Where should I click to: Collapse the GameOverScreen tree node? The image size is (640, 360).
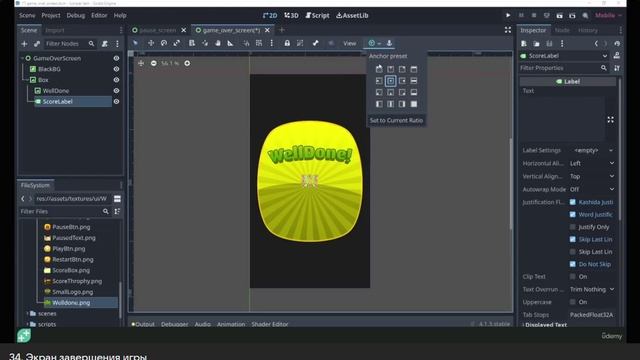[x=22, y=58]
